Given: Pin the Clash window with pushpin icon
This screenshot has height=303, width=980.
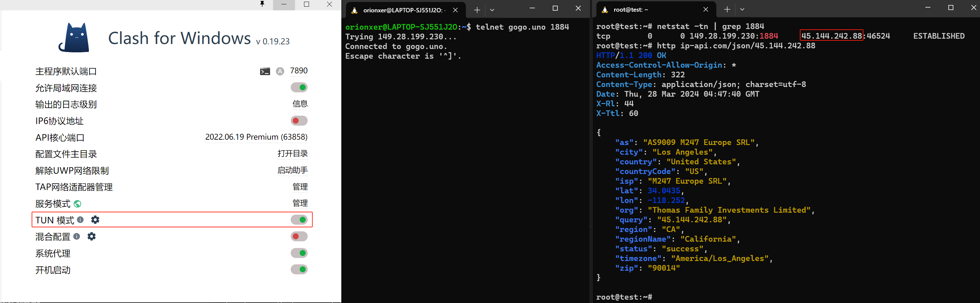Looking at the screenshot, I should [x=262, y=4].
